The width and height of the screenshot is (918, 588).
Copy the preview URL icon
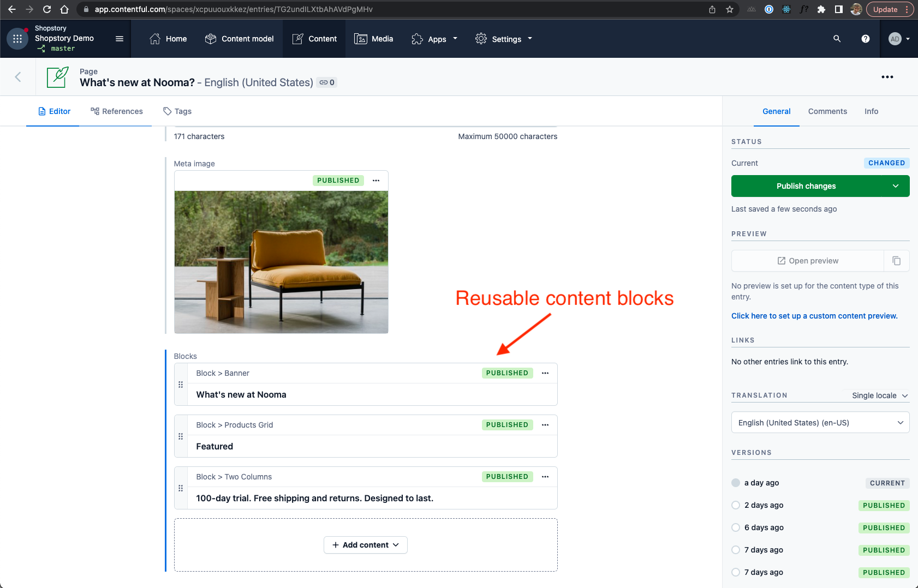point(897,261)
